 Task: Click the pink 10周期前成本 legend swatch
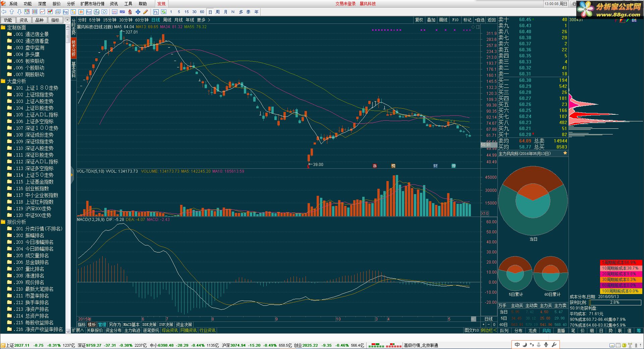(x=621, y=268)
